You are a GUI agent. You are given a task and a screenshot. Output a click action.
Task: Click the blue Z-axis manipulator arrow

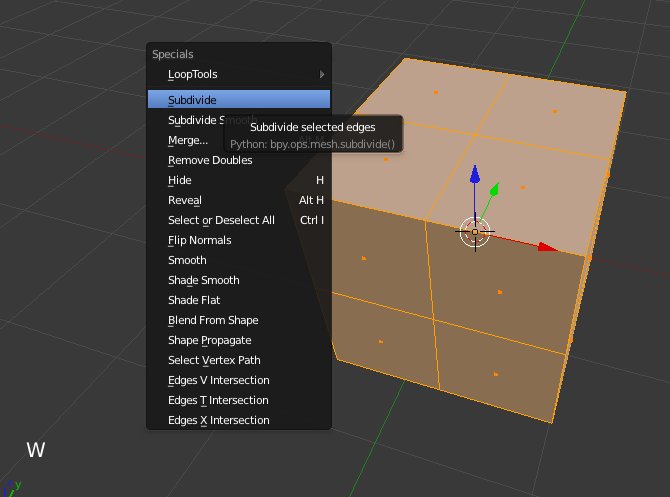click(475, 175)
